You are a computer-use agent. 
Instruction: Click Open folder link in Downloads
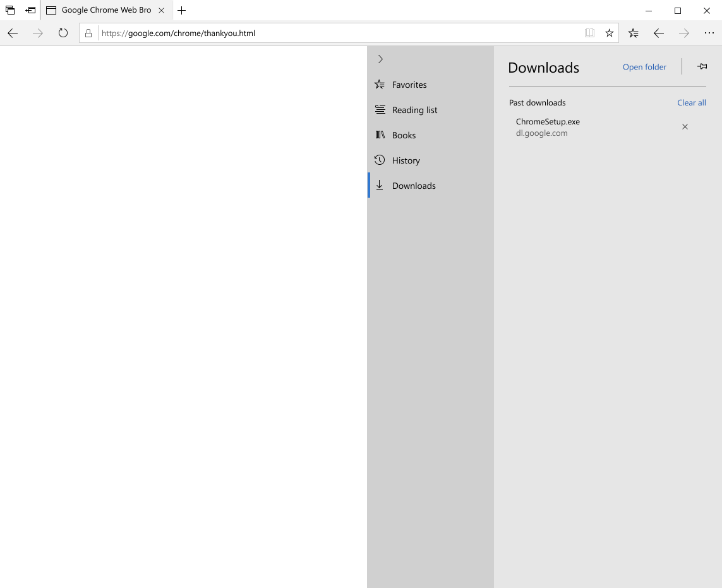(644, 67)
